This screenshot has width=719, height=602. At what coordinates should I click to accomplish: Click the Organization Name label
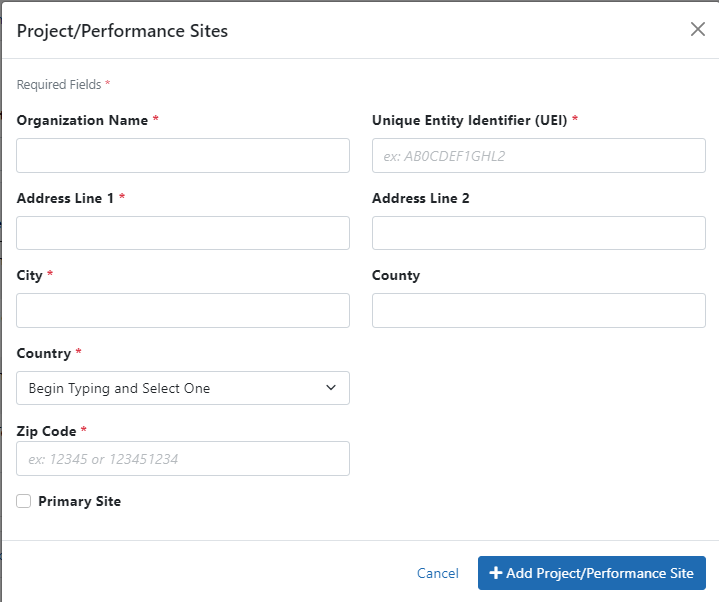point(82,120)
